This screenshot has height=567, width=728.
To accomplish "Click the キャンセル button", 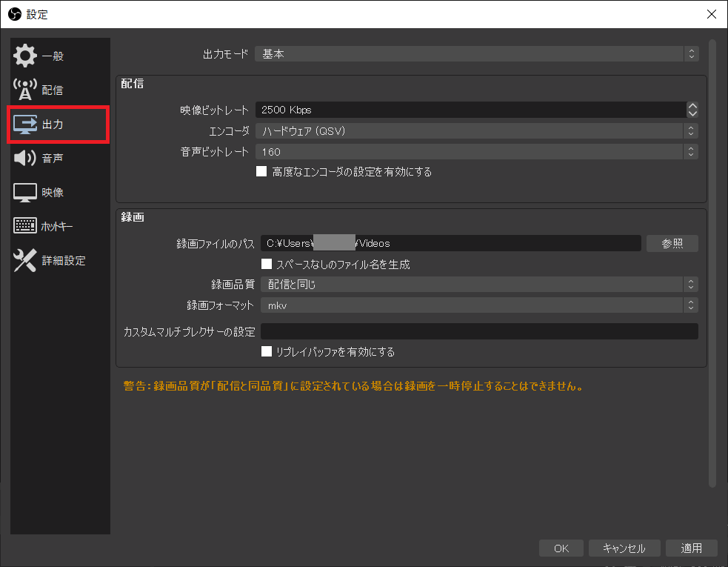I will click(624, 548).
